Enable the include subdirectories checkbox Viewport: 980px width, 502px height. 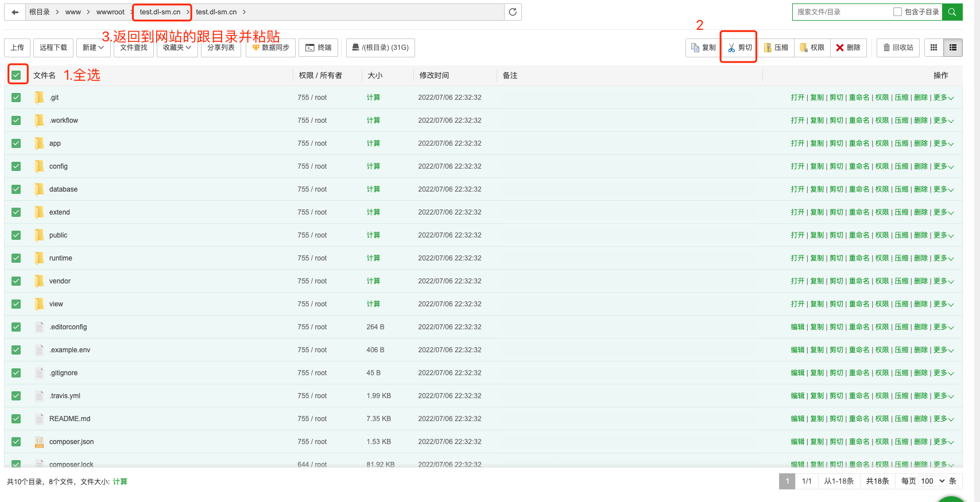[x=897, y=12]
